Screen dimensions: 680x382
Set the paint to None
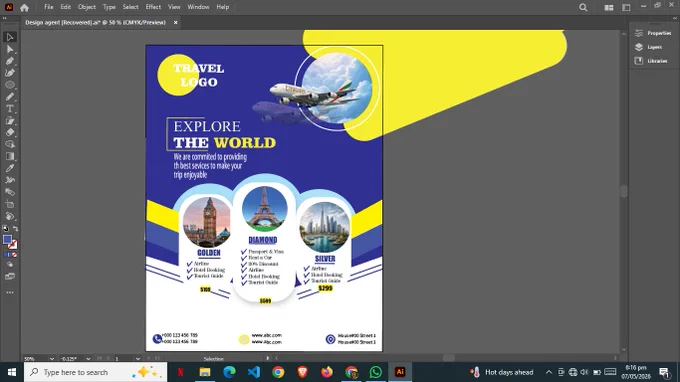coord(14,255)
